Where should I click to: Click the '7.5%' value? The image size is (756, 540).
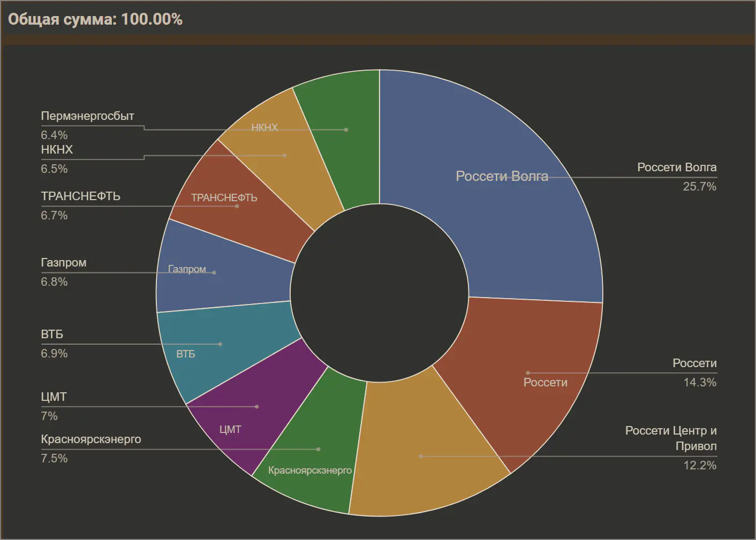point(54,458)
